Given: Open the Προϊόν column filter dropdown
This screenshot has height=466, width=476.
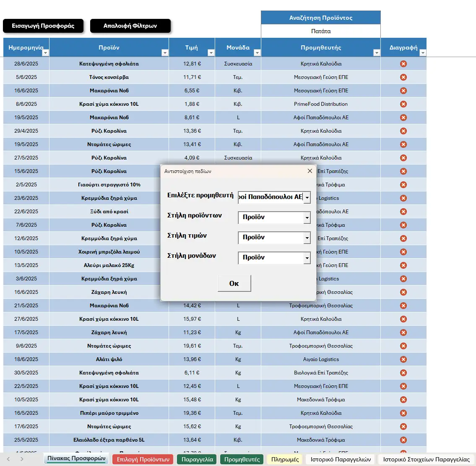Looking at the screenshot, I should tap(165, 53).
